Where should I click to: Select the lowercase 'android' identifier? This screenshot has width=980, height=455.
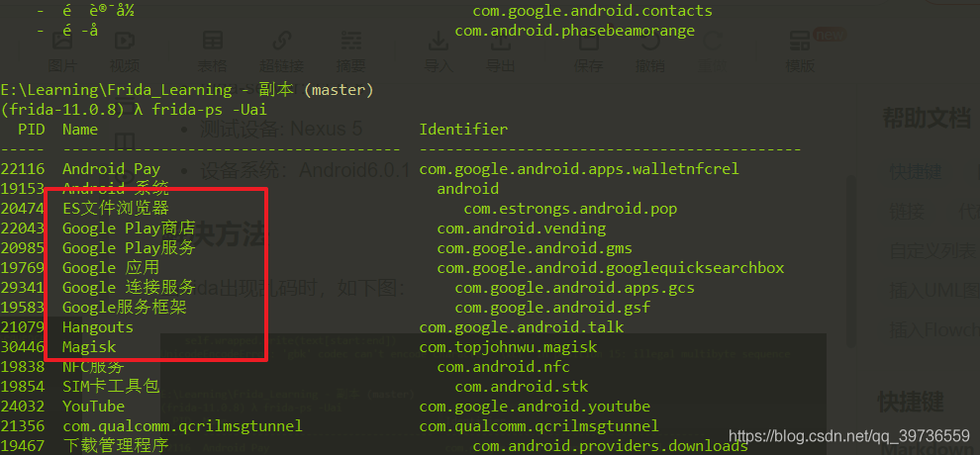(x=468, y=189)
